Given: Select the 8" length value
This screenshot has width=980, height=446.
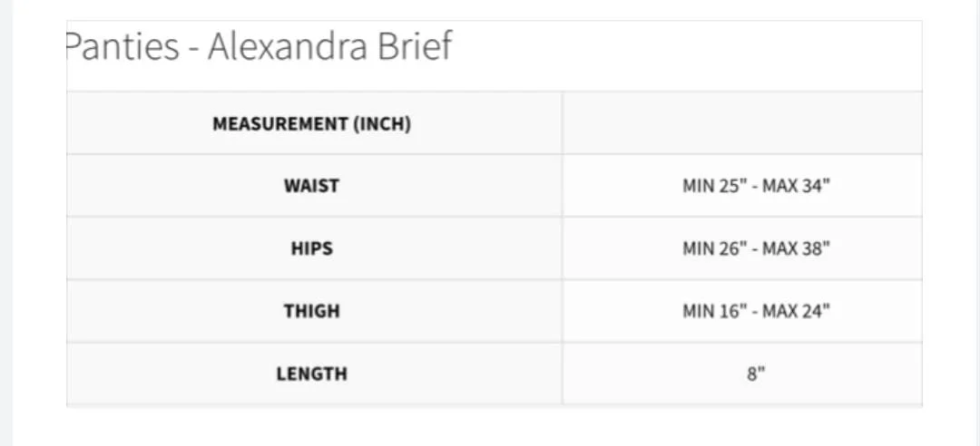Looking at the screenshot, I should pyautogui.click(x=756, y=373).
